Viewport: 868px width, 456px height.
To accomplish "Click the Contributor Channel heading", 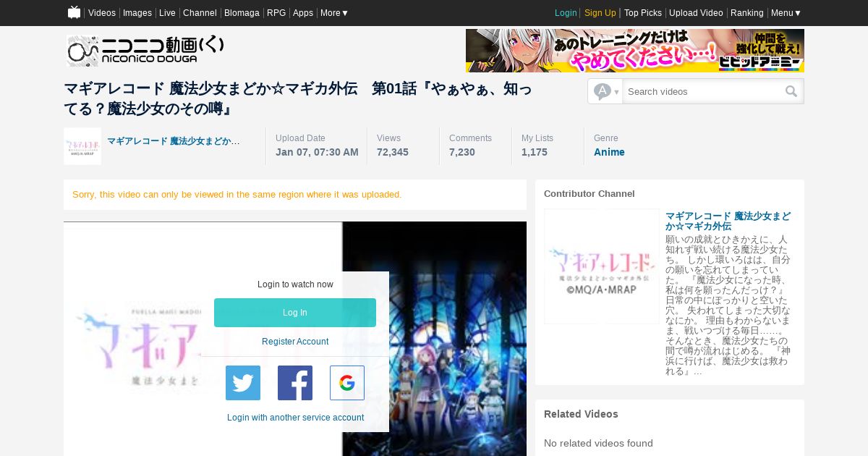I will pyautogui.click(x=590, y=194).
